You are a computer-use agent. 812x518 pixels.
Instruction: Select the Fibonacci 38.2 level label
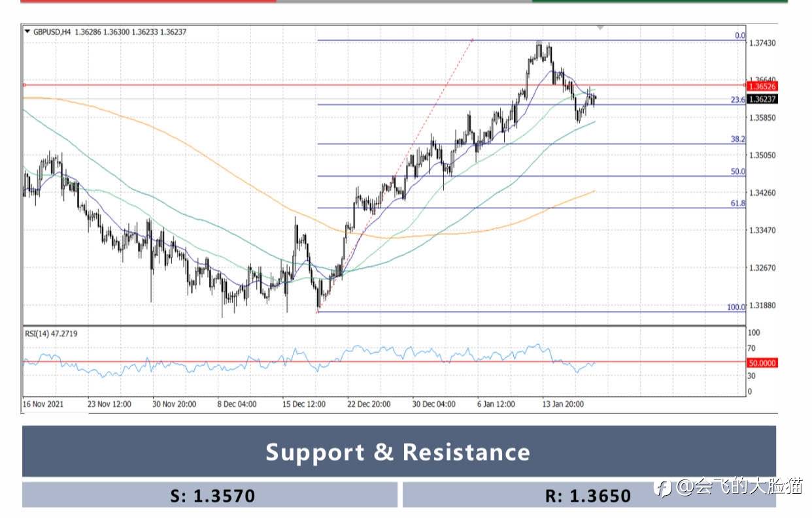[738, 139]
